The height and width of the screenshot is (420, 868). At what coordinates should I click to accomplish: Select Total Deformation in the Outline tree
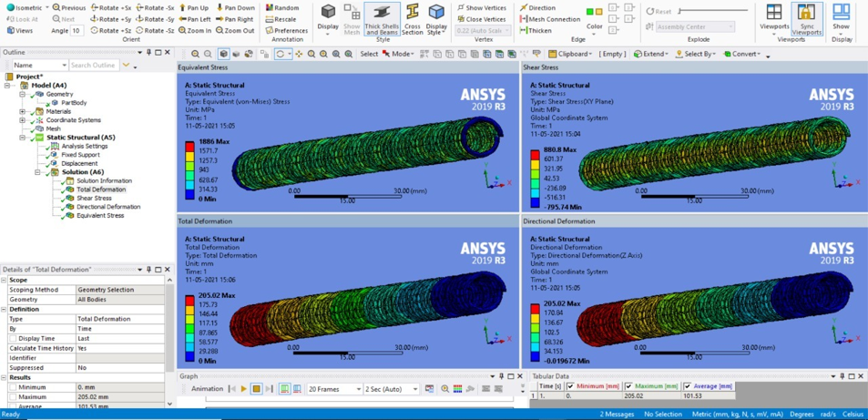[101, 190]
